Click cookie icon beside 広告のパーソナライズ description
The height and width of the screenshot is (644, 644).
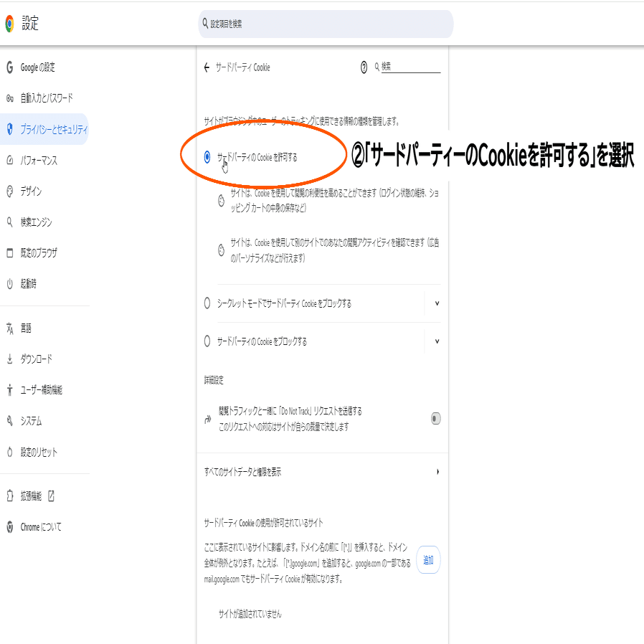click(221, 250)
